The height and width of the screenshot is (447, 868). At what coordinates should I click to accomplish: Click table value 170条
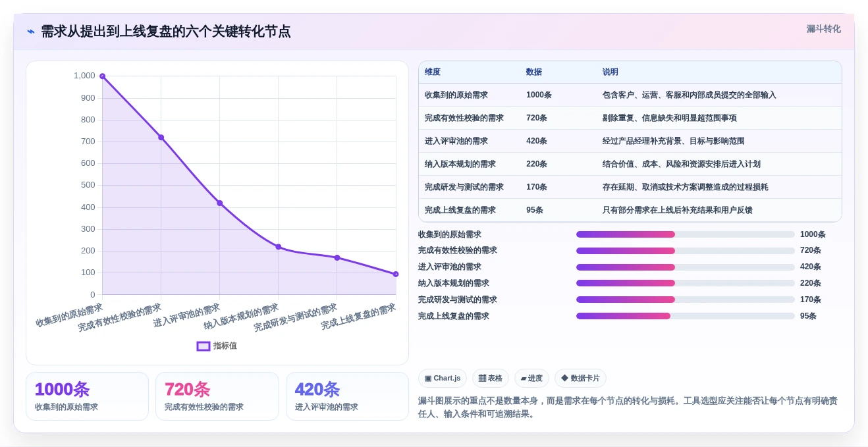click(x=537, y=187)
